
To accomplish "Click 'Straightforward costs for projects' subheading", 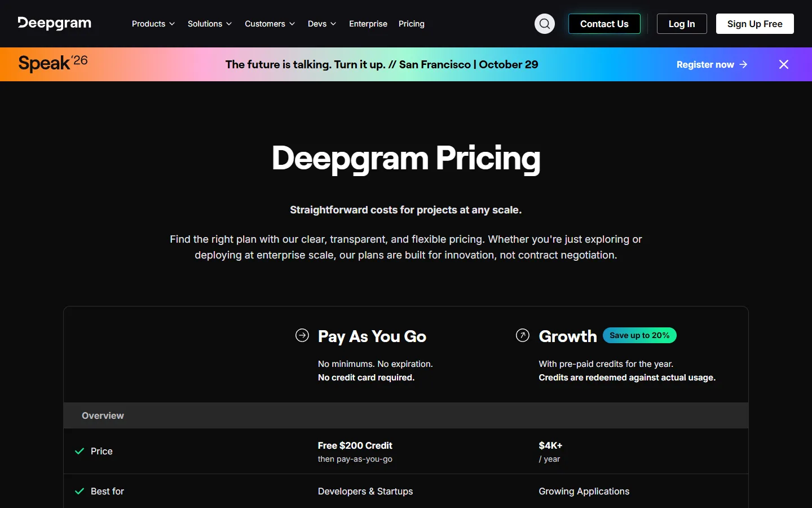I will point(406,210).
